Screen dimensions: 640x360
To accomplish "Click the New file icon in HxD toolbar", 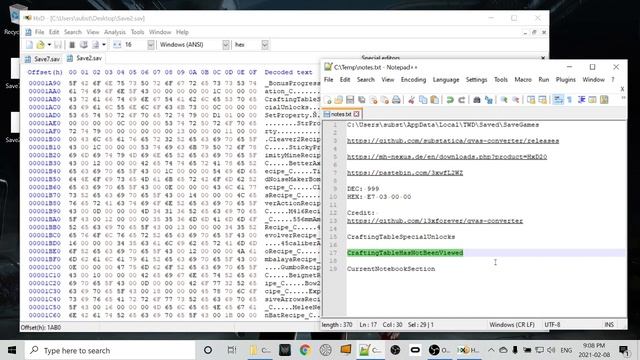I will 29,44.
